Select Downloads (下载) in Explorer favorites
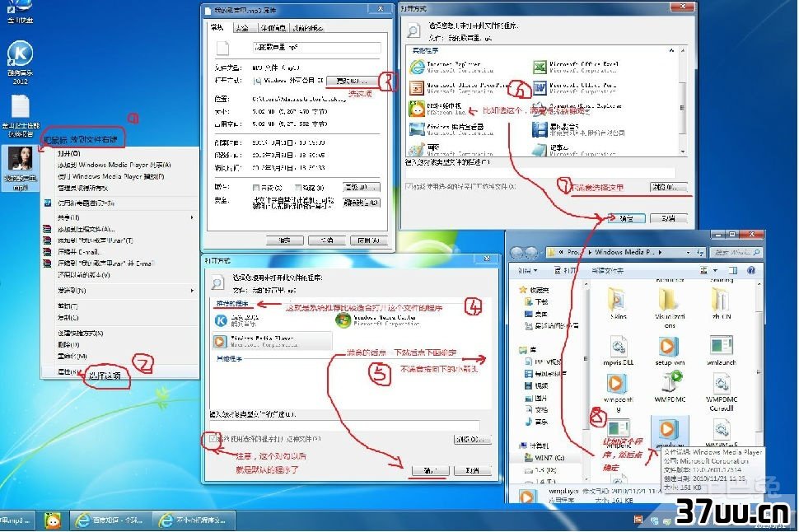The image size is (799, 532). pyautogui.click(x=536, y=301)
